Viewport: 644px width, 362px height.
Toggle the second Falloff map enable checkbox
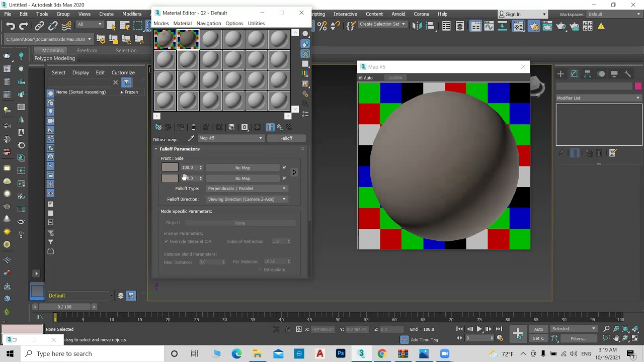click(284, 178)
